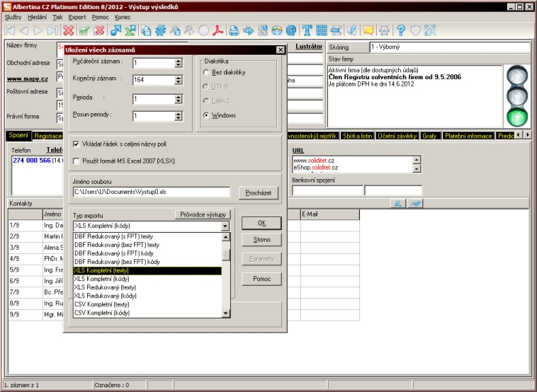Click the Storno button
The height and width of the screenshot is (392, 537).
click(261, 240)
